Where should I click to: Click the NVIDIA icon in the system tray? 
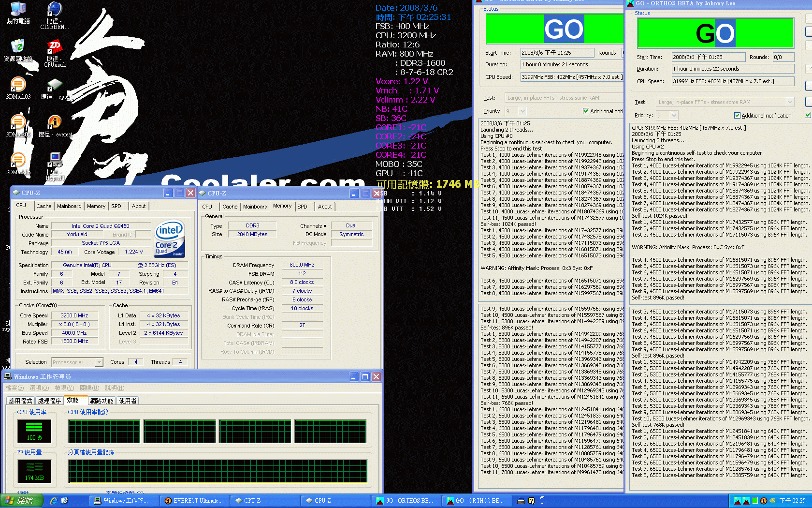(772, 501)
